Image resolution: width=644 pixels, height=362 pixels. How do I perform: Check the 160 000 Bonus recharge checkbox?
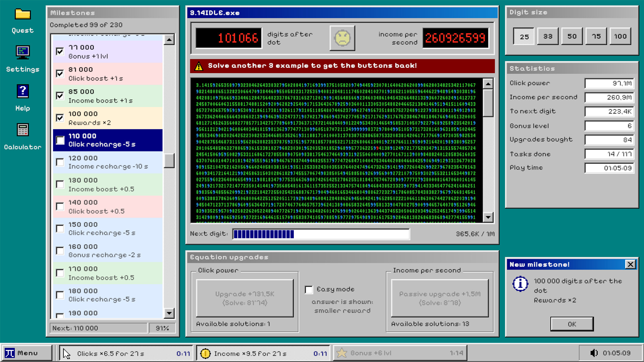tap(60, 251)
